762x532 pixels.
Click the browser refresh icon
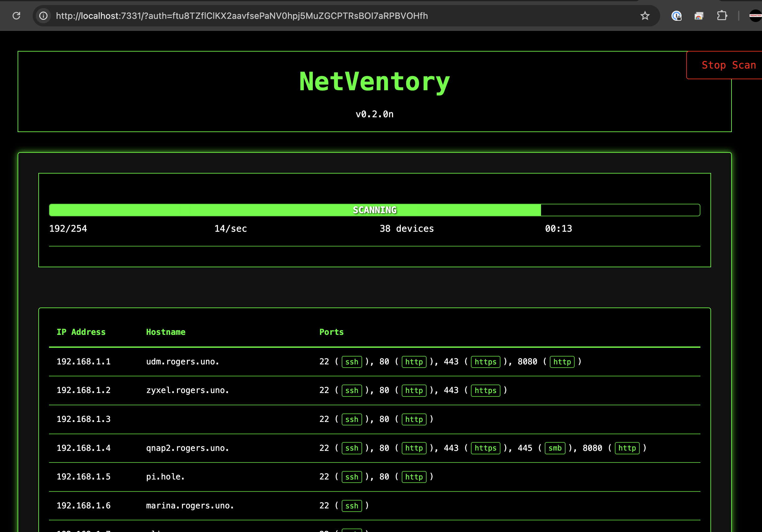pyautogui.click(x=17, y=16)
